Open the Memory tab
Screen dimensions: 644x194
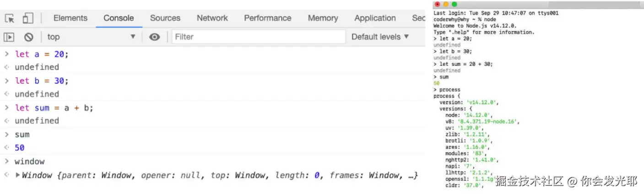click(323, 18)
